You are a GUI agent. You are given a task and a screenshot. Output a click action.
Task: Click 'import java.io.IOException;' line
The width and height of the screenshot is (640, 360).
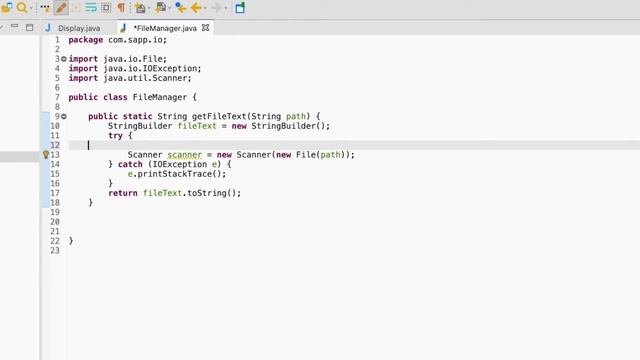click(135, 69)
